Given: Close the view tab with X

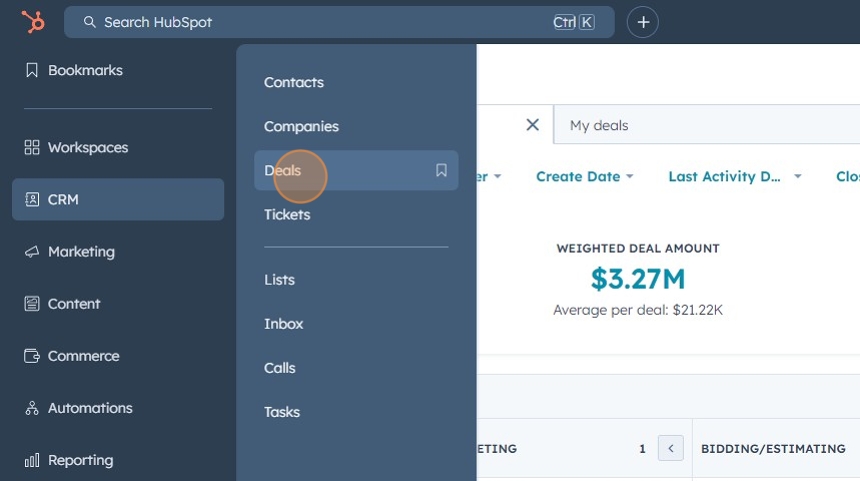Looking at the screenshot, I should tap(533, 125).
